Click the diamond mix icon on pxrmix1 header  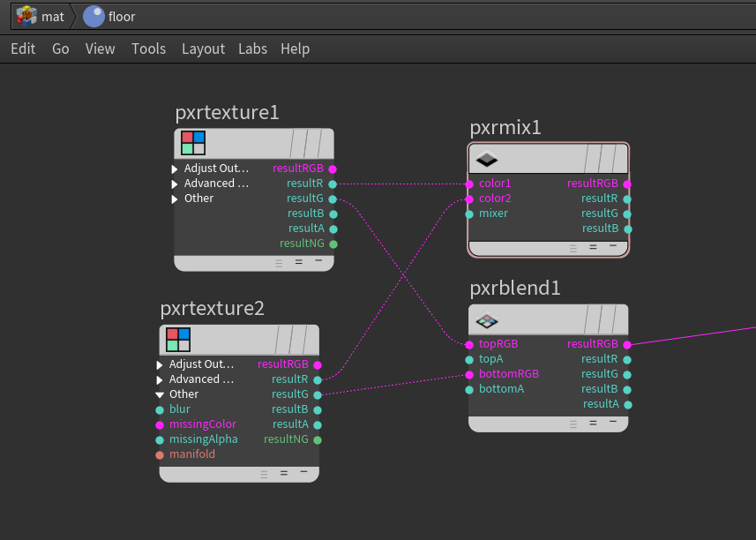point(489,159)
